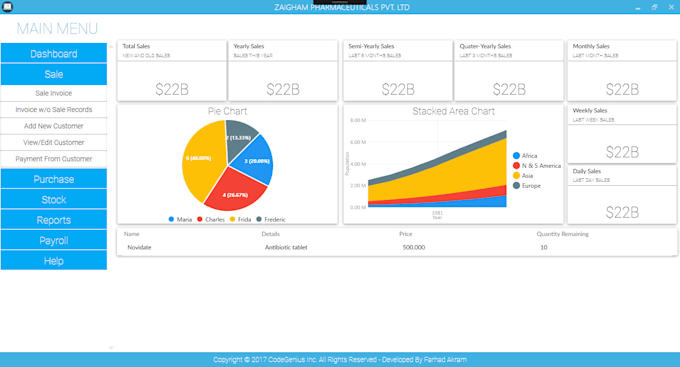Click the Monthly Sales card
The image size is (680, 367).
point(622,71)
